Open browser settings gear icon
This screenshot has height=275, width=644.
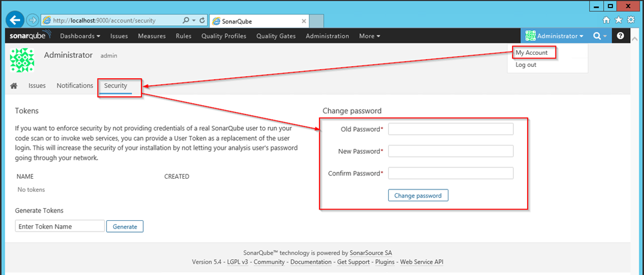point(631,20)
